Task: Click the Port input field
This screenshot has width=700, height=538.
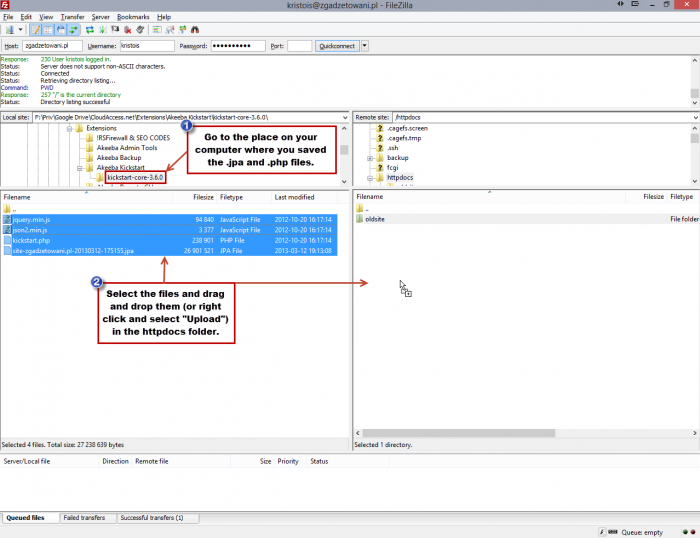Action: [300, 46]
